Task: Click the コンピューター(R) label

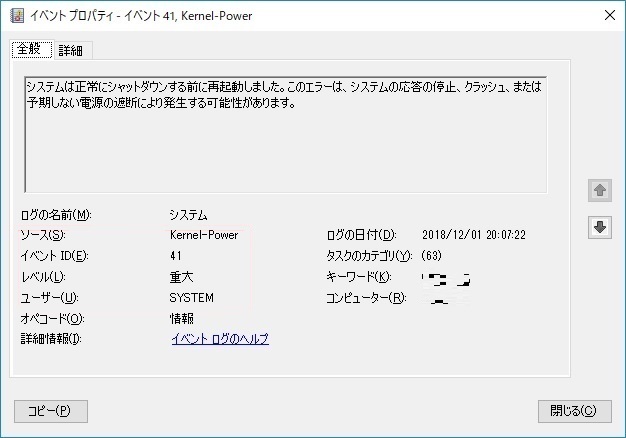Action: click(x=366, y=297)
